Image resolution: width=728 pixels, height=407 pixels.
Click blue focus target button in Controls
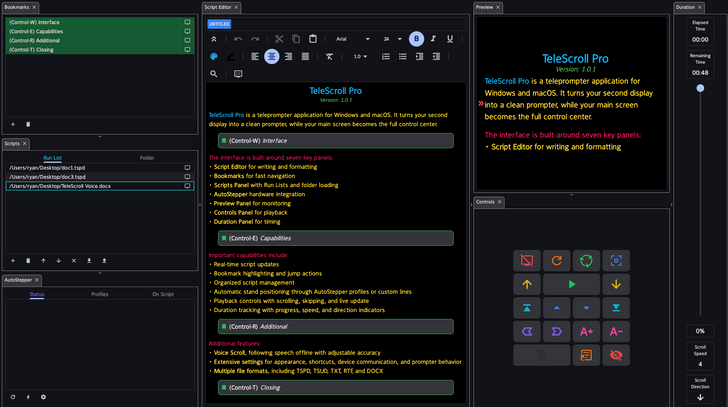pyautogui.click(x=616, y=261)
